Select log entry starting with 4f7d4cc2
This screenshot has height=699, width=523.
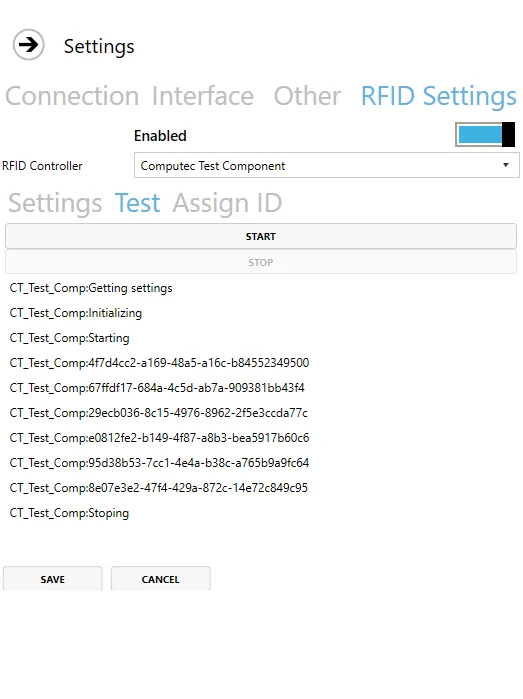click(159, 363)
